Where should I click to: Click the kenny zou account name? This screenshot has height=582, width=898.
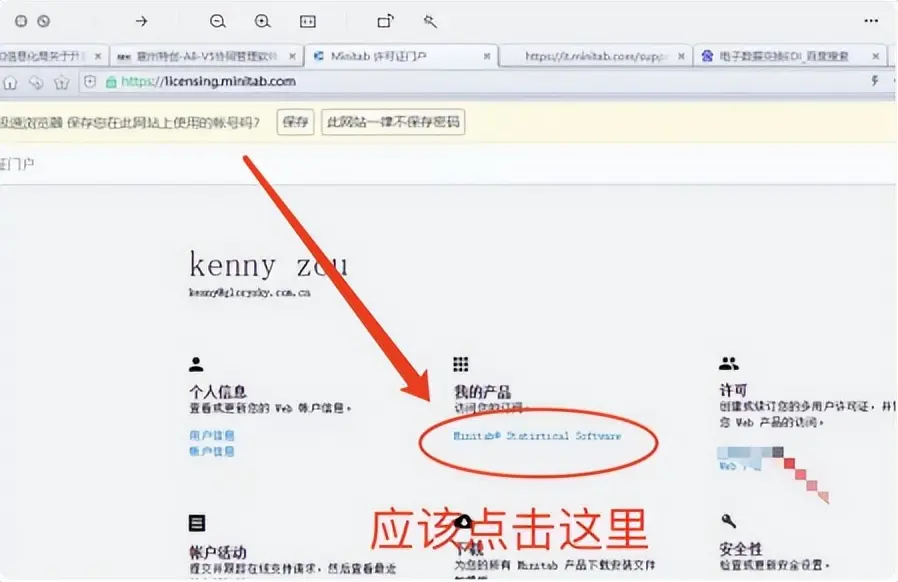[x=268, y=265]
